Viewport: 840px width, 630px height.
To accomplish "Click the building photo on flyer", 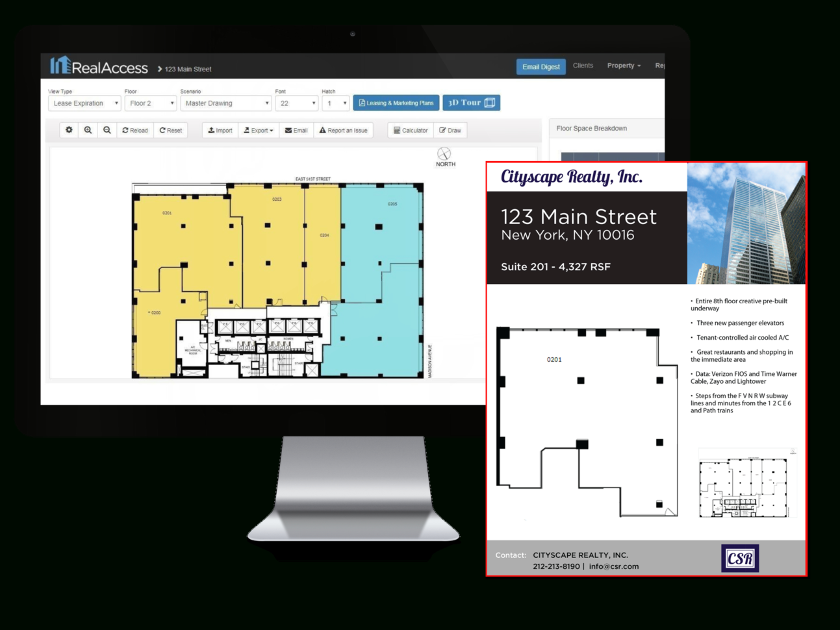I will (x=746, y=223).
